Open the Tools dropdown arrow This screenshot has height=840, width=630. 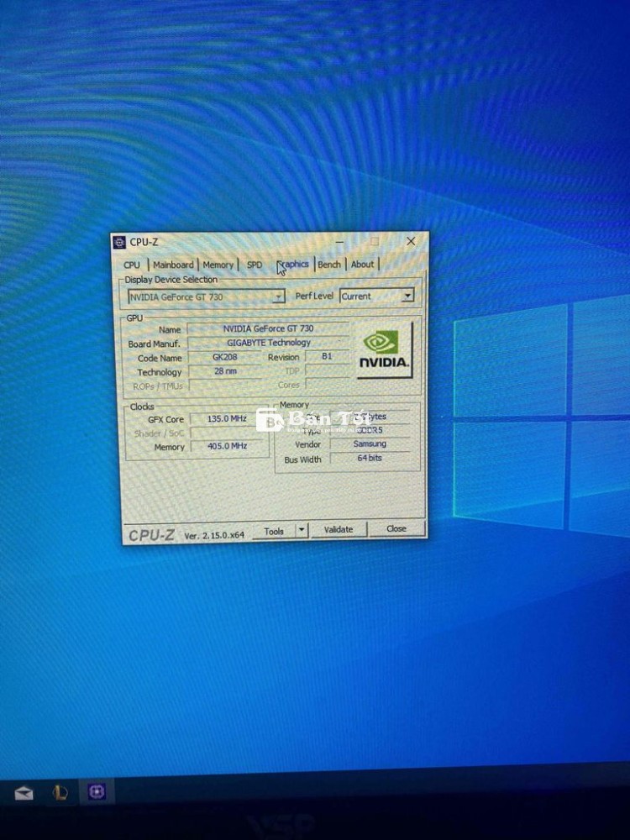(x=302, y=530)
